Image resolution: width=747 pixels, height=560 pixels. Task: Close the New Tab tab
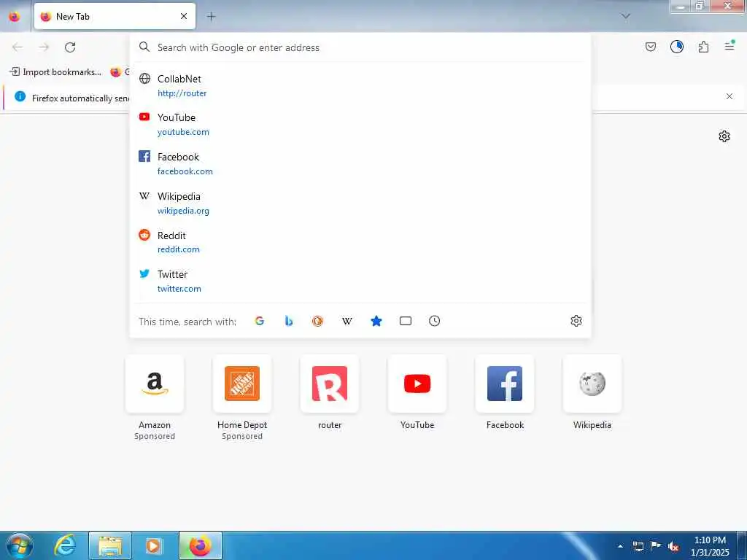[x=183, y=16]
